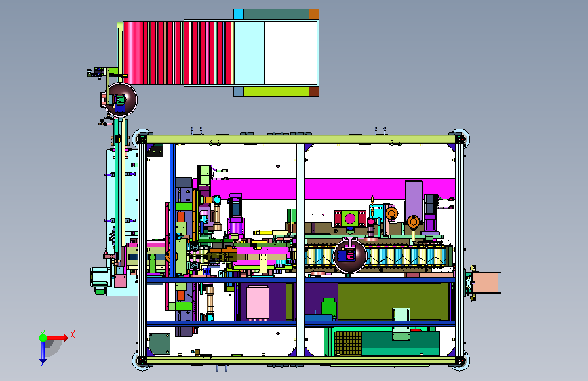Image resolution: width=588 pixels, height=381 pixels.
Task: Select the dark sphere on the roller track
Action: pos(350,256)
